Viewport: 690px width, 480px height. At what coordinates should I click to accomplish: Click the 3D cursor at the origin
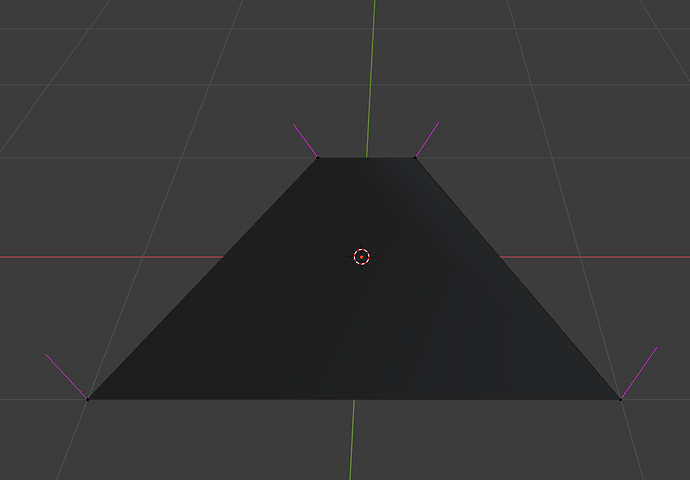click(x=361, y=257)
